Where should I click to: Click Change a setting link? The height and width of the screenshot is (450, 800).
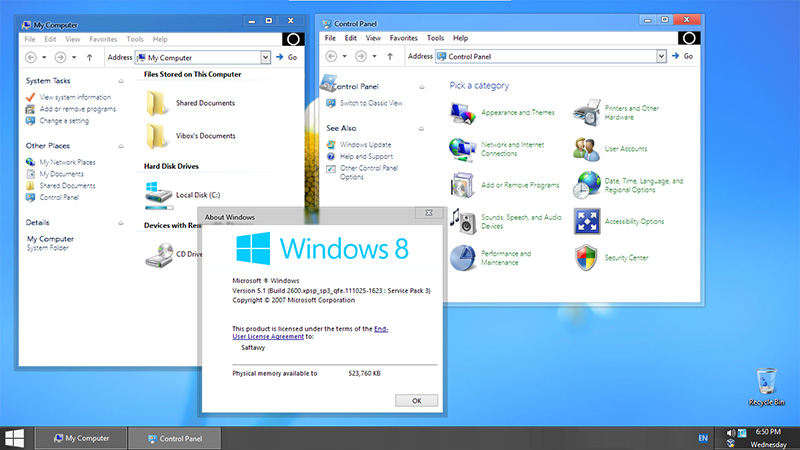(64, 121)
